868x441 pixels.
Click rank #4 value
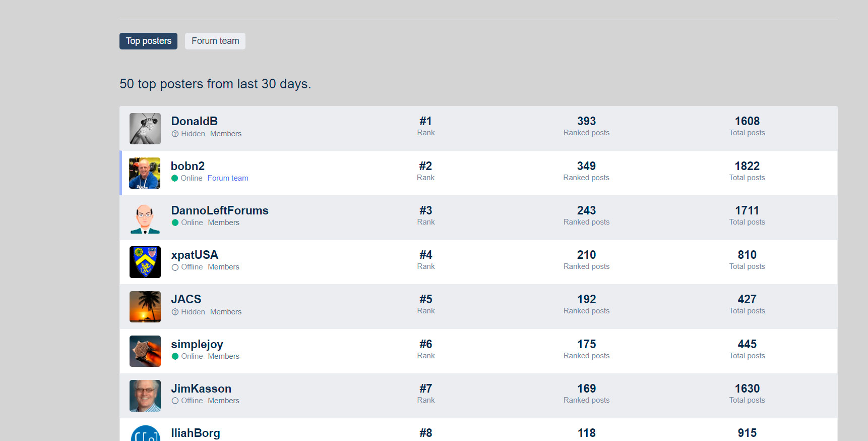426,255
